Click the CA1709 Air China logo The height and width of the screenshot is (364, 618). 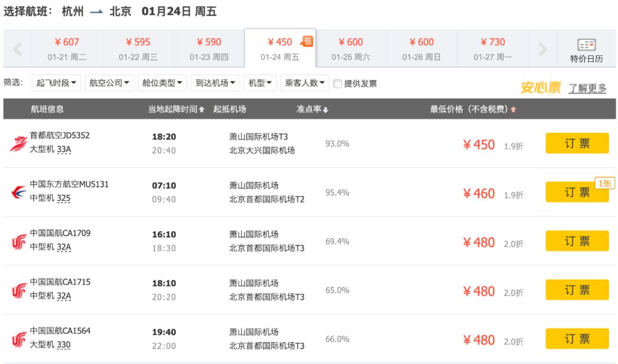click(x=18, y=242)
